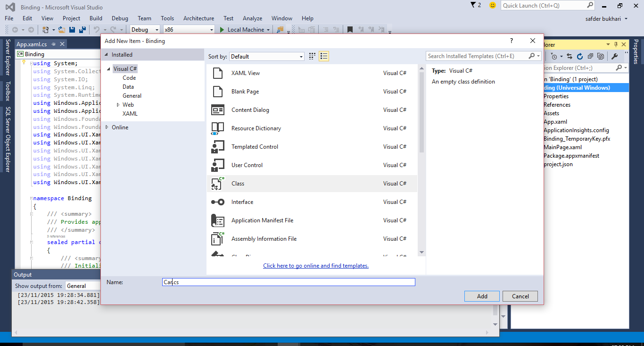Click the Add button

pyautogui.click(x=482, y=296)
